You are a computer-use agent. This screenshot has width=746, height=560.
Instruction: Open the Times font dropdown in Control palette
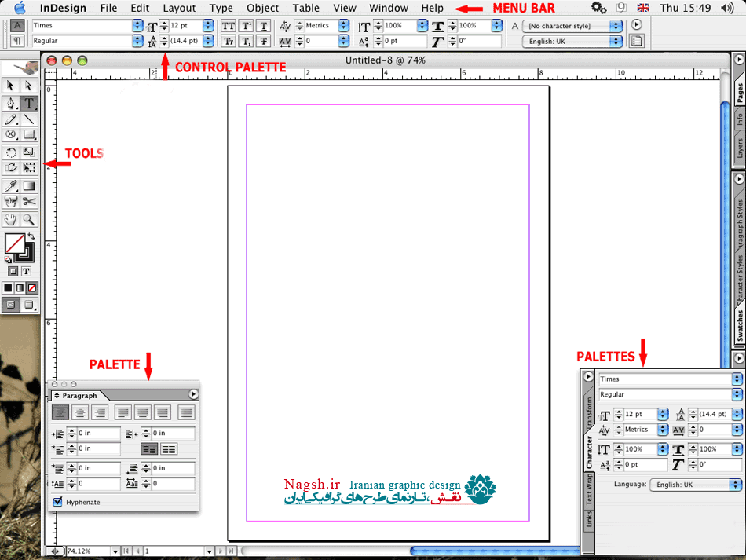137,26
